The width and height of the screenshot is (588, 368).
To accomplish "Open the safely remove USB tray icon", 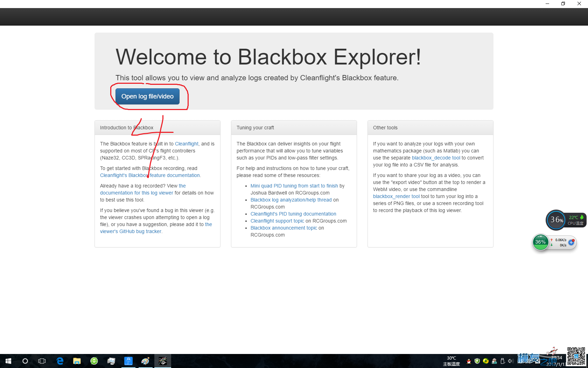I will (503, 361).
